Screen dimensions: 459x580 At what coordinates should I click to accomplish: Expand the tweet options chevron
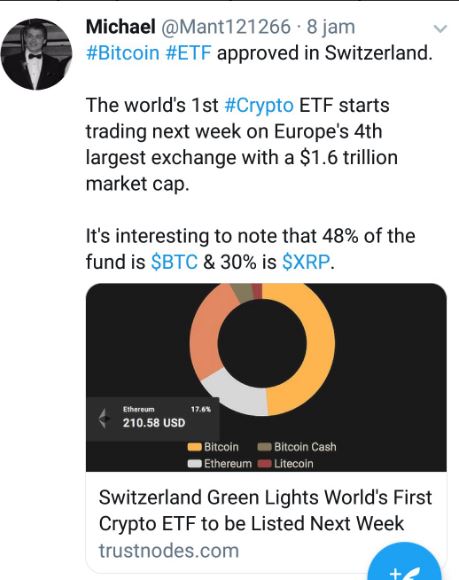[x=440, y=28]
